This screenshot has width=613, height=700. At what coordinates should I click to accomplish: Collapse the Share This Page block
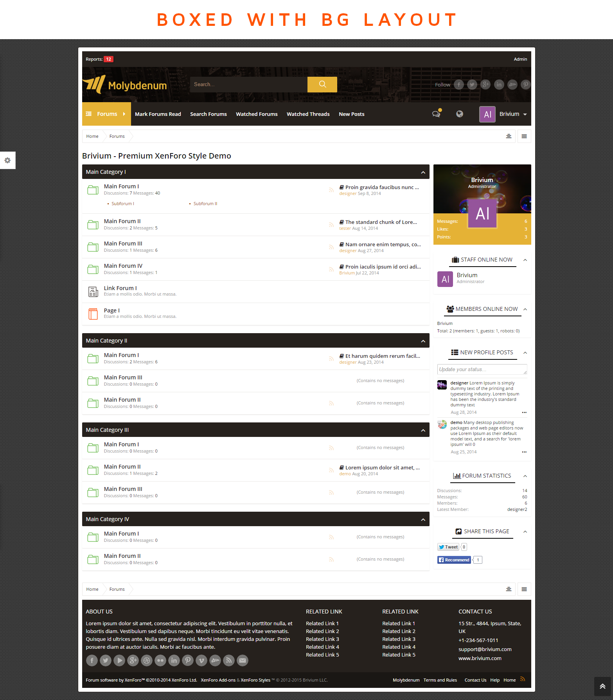(525, 532)
